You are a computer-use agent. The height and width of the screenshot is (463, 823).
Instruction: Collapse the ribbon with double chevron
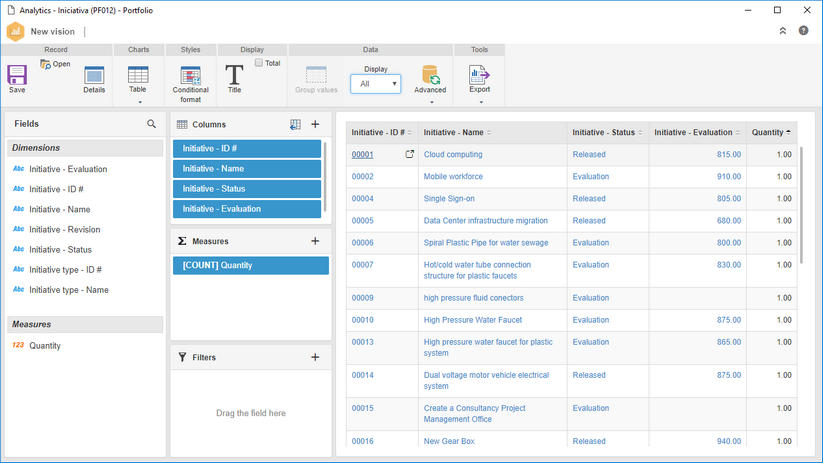(x=783, y=31)
